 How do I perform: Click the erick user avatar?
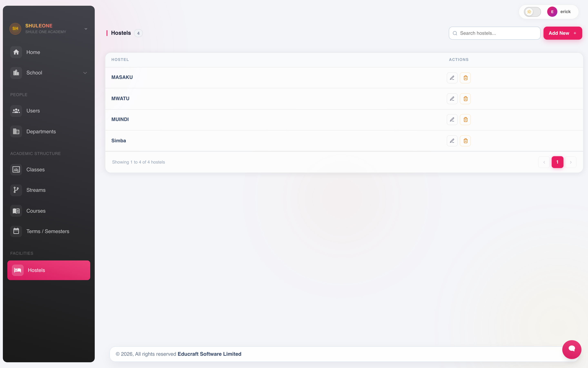pyautogui.click(x=552, y=12)
